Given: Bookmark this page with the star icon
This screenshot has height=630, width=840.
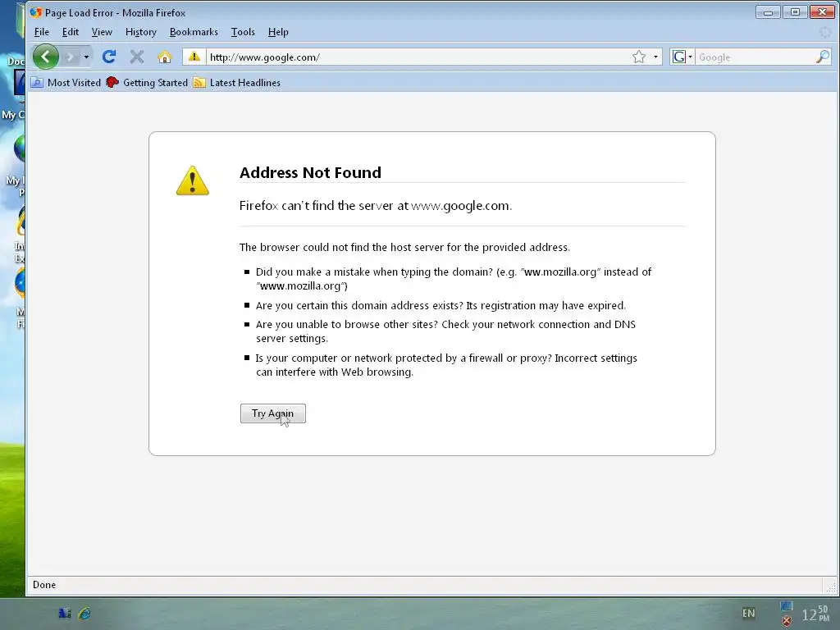Looking at the screenshot, I should pos(638,57).
